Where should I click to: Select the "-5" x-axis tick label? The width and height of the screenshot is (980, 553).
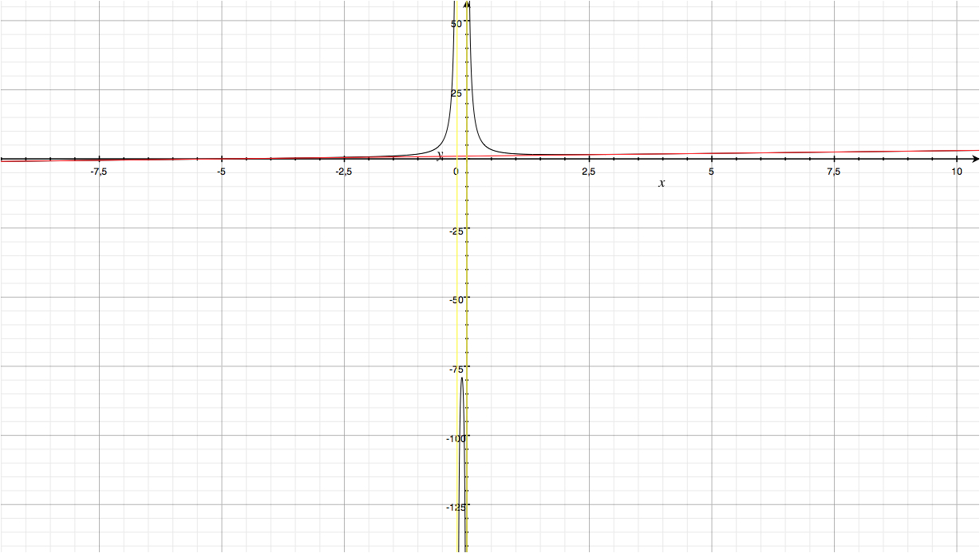click(221, 172)
